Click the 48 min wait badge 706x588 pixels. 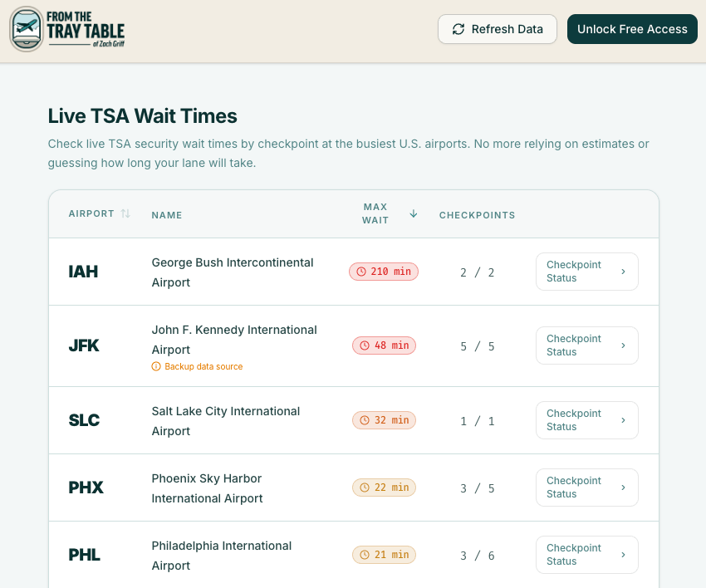tap(384, 345)
